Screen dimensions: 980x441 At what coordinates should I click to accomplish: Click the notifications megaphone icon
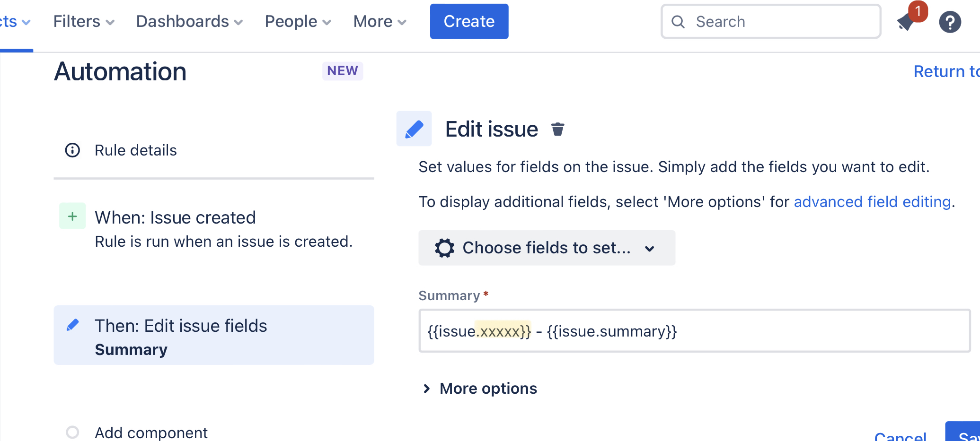click(907, 22)
